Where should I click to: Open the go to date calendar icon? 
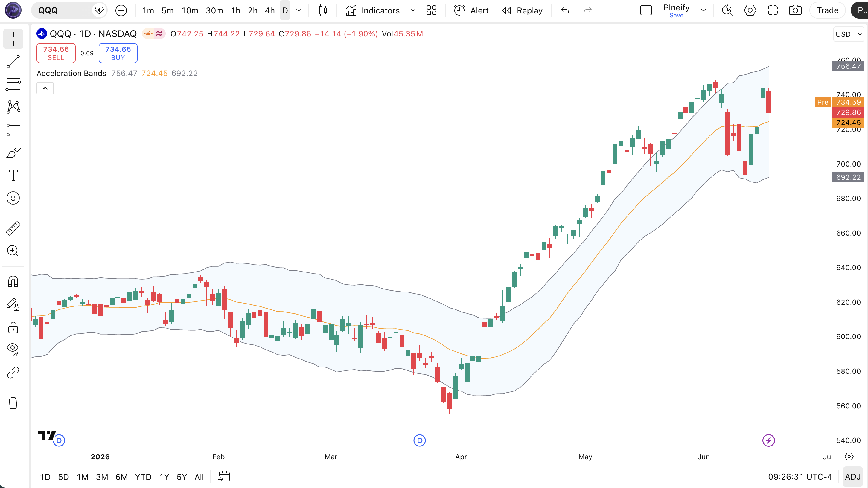[x=224, y=477]
